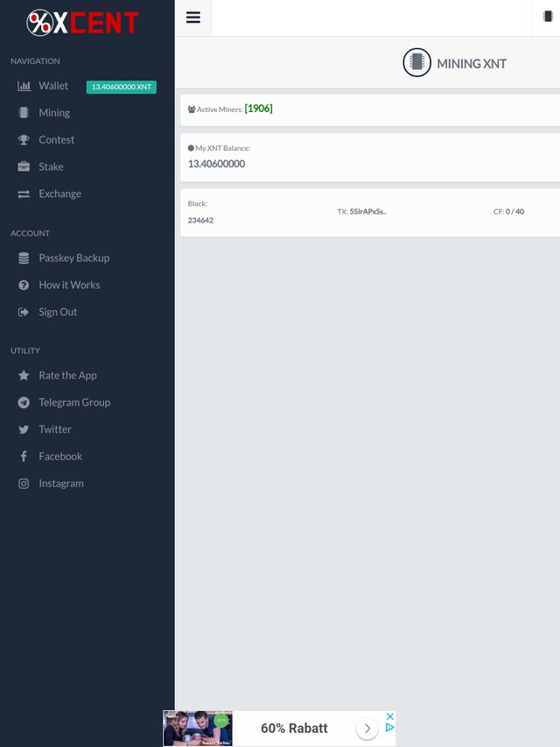Click the 13.40600000 XNT wallet badge

122,87
